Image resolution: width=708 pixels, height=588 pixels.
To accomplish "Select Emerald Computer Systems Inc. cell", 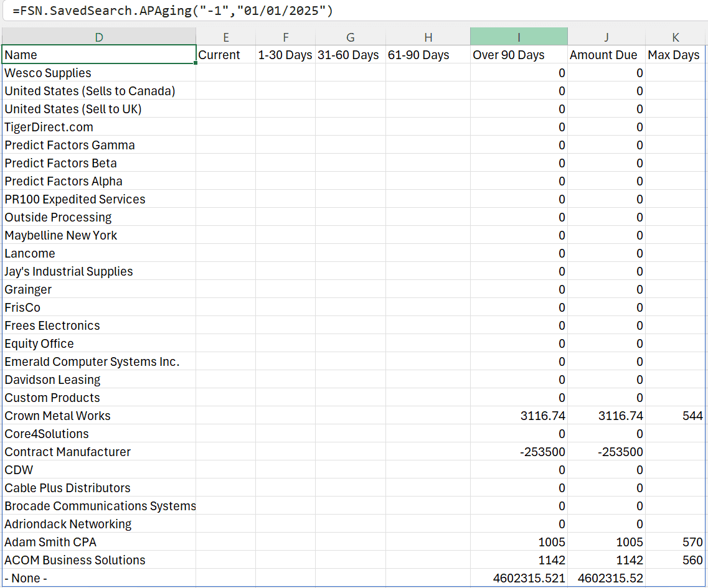I will [99, 362].
